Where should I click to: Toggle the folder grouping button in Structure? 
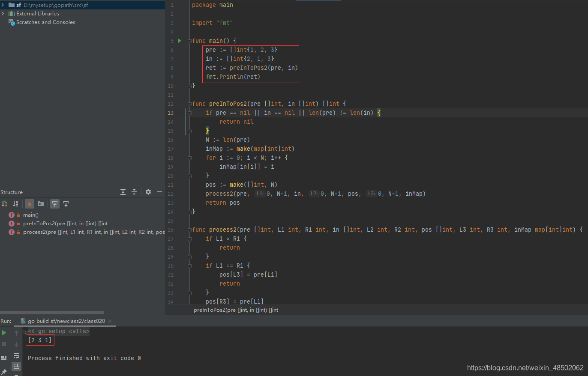tap(41, 204)
